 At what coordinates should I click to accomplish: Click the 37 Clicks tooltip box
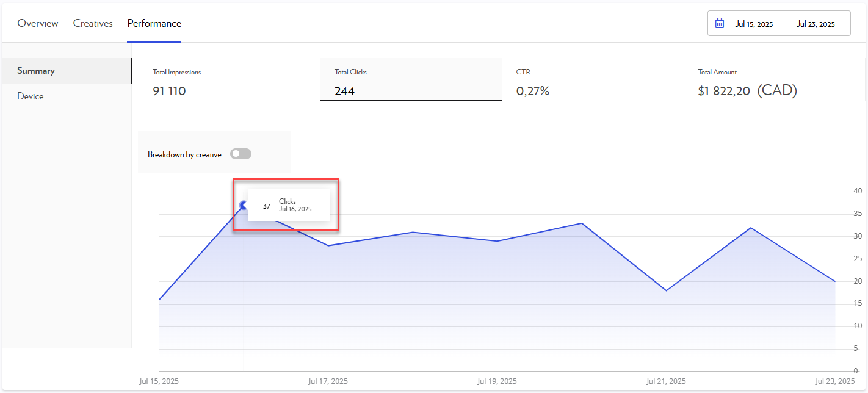[289, 206]
